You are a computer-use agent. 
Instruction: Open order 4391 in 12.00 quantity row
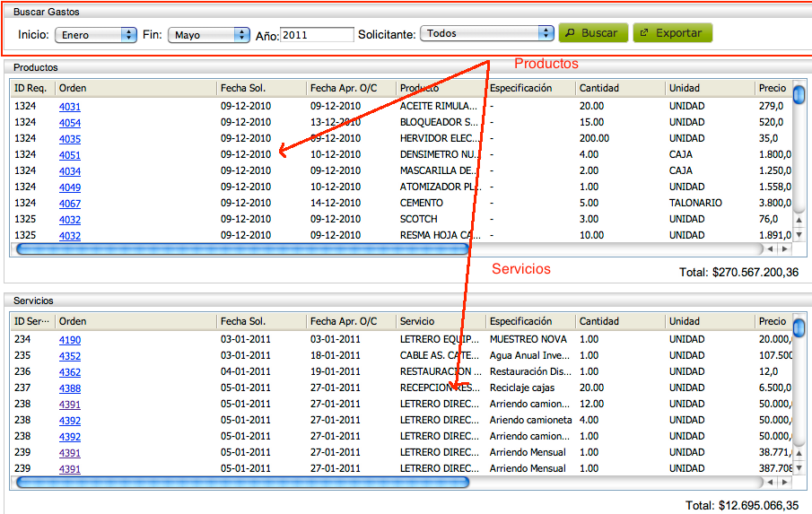point(70,405)
